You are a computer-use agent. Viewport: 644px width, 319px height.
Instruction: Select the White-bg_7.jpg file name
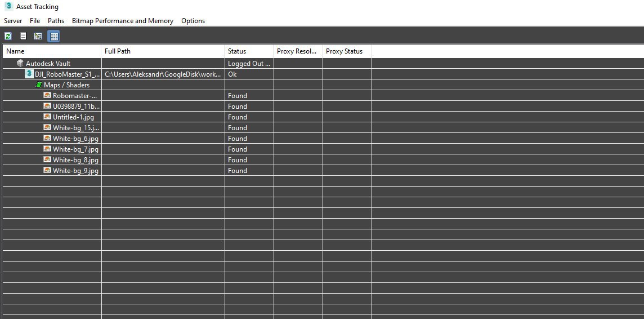pos(75,149)
